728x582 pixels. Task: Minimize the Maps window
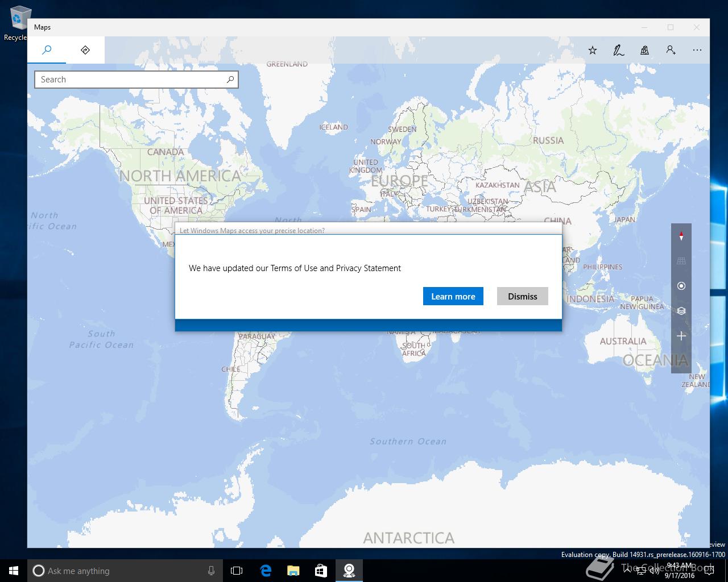pyautogui.click(x=644, y=27)
